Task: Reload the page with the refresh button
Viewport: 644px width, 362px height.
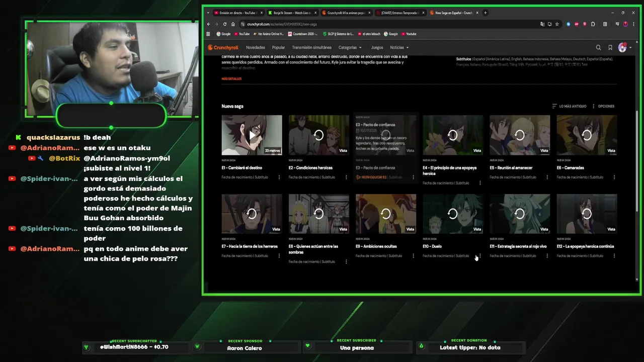Action: coord(225,24)
